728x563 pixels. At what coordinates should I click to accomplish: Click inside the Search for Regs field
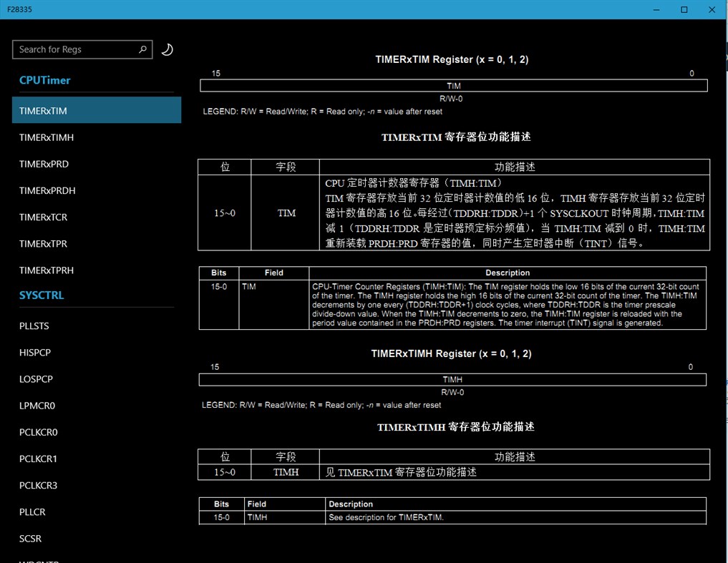[x=72, y=49]
